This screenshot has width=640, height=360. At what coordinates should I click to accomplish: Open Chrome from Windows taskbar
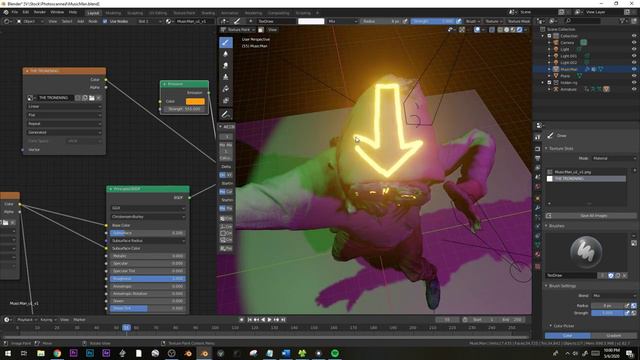57,353
